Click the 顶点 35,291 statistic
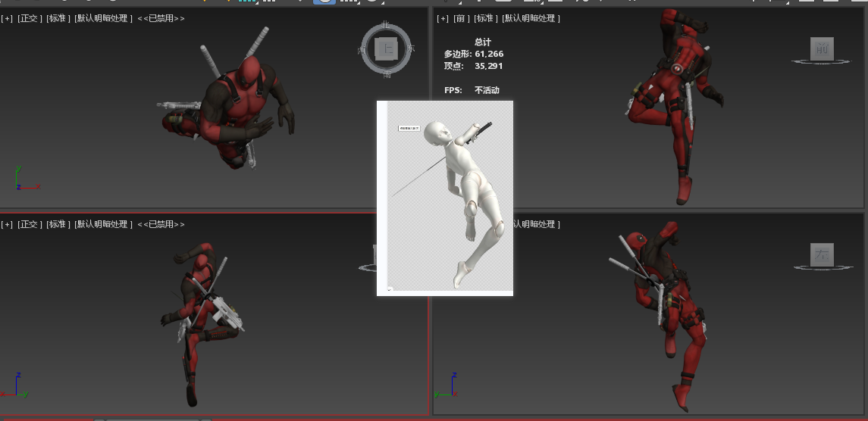The image size is (868, 421). click(474, 66)
